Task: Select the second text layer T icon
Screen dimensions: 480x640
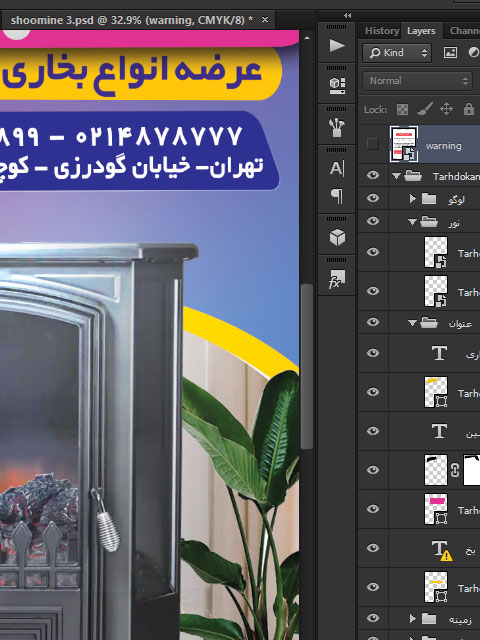Action: click(x=439, y=431)
